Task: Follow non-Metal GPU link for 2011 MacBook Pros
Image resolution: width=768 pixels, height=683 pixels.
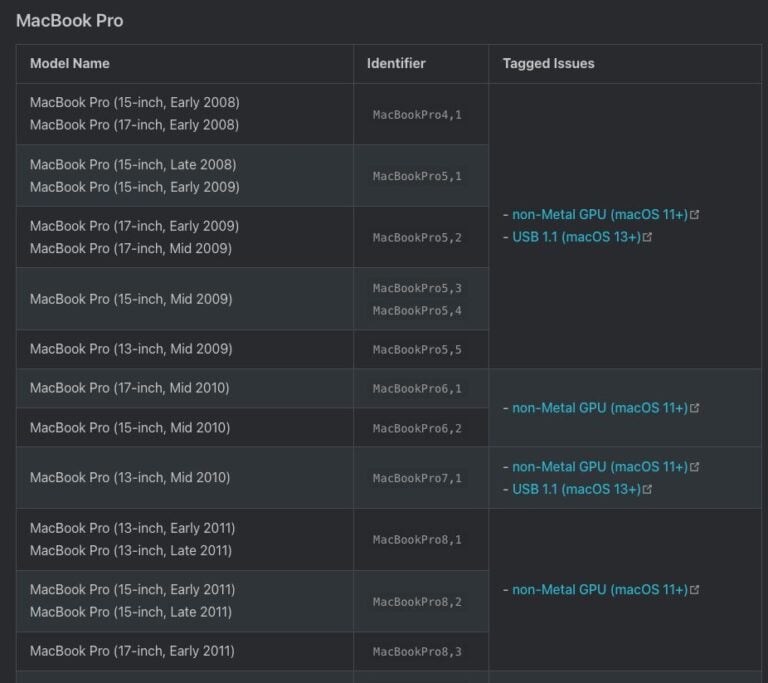Action: click(599, 590)
